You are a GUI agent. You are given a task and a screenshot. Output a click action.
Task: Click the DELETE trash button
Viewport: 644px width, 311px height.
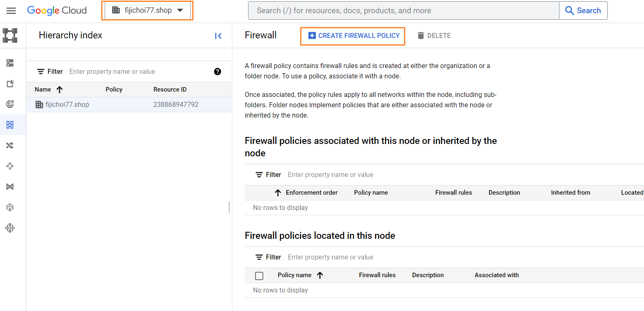[x=434, y=36]
